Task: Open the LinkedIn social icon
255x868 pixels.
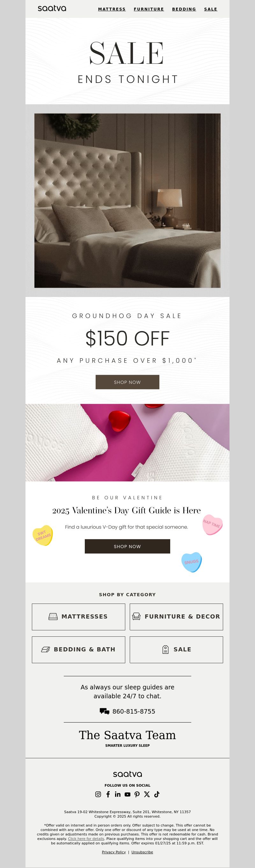Action: pos(118,794)
